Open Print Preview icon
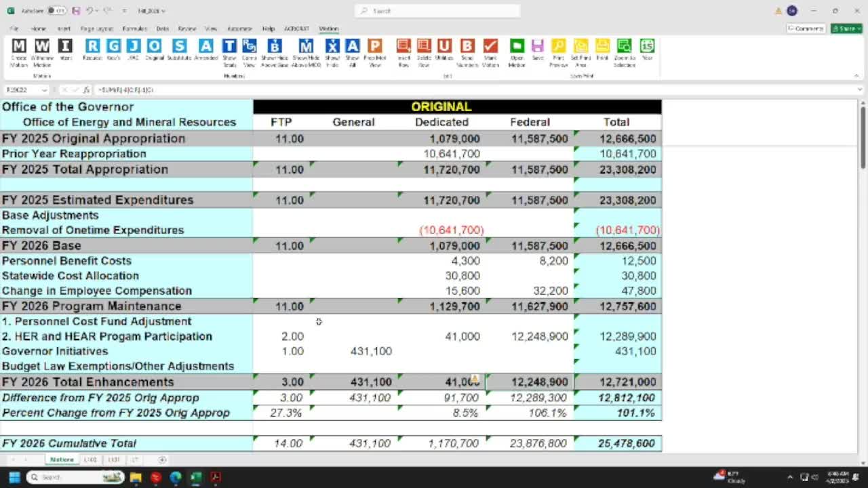This screenshot has height=488, width=868. click(x=558, y=46)
